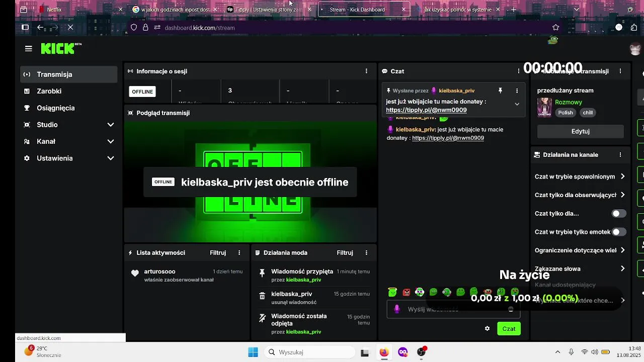Open emoji picker in chat input
This screenshot has height=362, width=644.
[511, 309]
